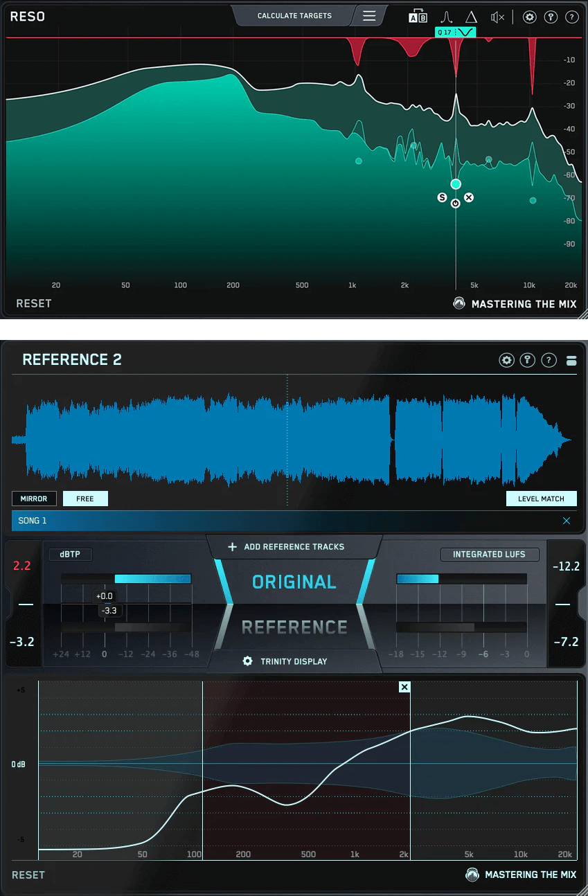Image resolution: width=588 pixels, height=896 pixels.
Task: Open the INTEGRATED LUFS dropdown
Action: pos(489,555)
